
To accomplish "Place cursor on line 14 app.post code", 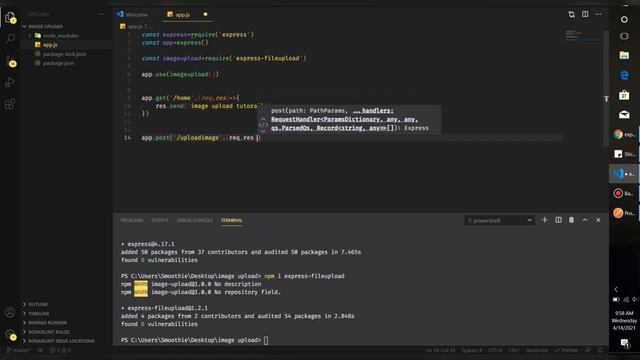I will click(200, 138).
